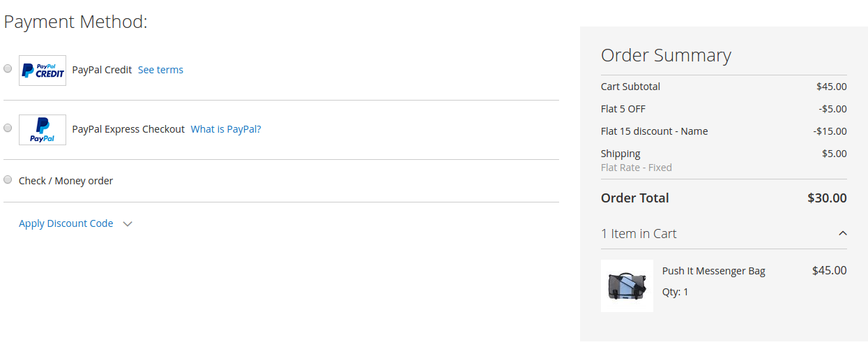Click the Check / Money order label
This screenshot has height=347, width=868.
pos(66,181)
